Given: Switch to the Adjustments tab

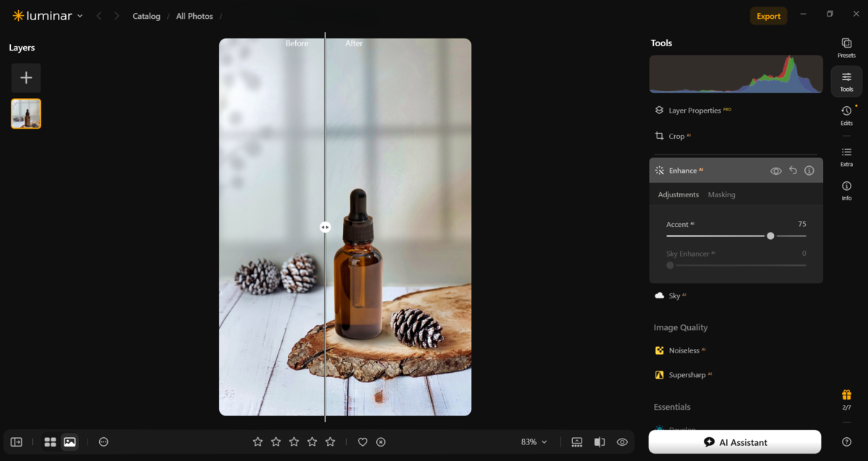Looking at the screenshot, I should pyautogui.click(x=678, y=194).
